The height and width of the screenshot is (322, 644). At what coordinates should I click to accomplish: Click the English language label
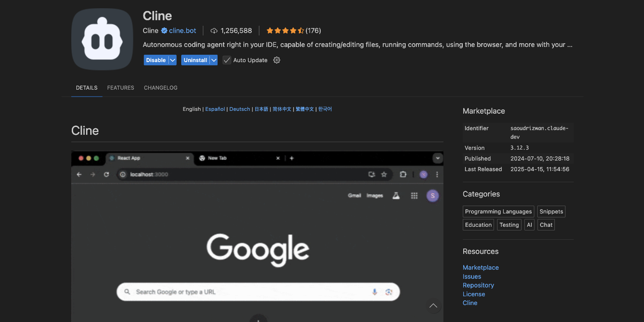point(192,109)
